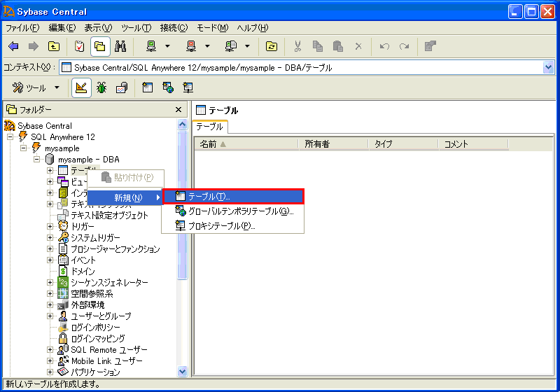Image resolution: width=560 pixels, height=392 pixels.
Task: Click the binoculars search icon in toolbar
Action: click(x=120, y=47)
